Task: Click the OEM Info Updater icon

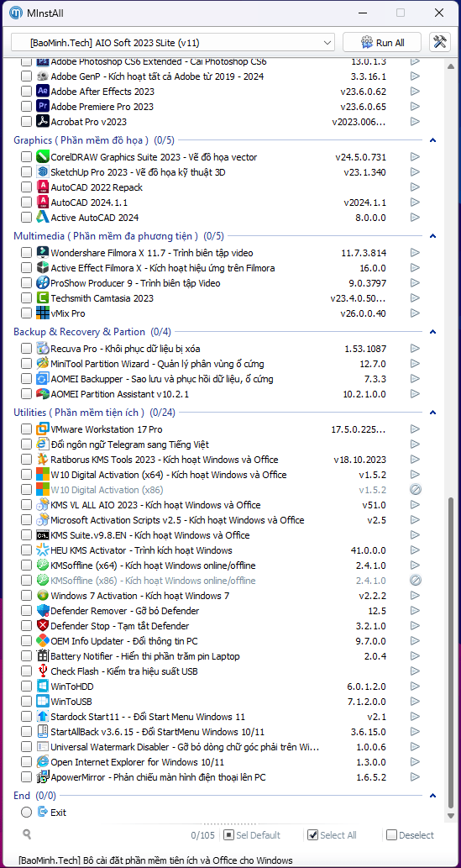Action: pyautogui.click(x=43, y=640)
